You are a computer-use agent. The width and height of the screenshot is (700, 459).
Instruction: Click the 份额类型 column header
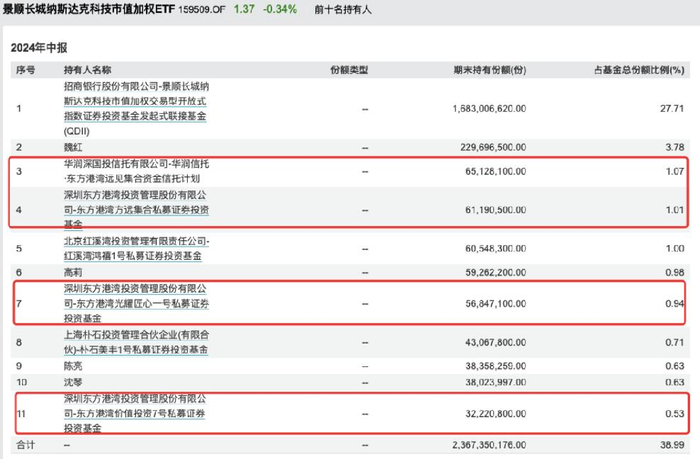349,70
